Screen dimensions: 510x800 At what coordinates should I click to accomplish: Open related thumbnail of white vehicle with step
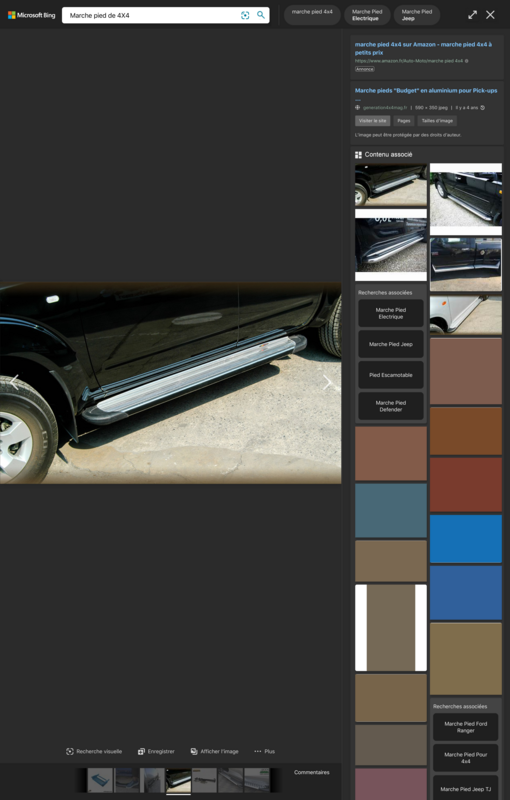[x=466, y=315]
